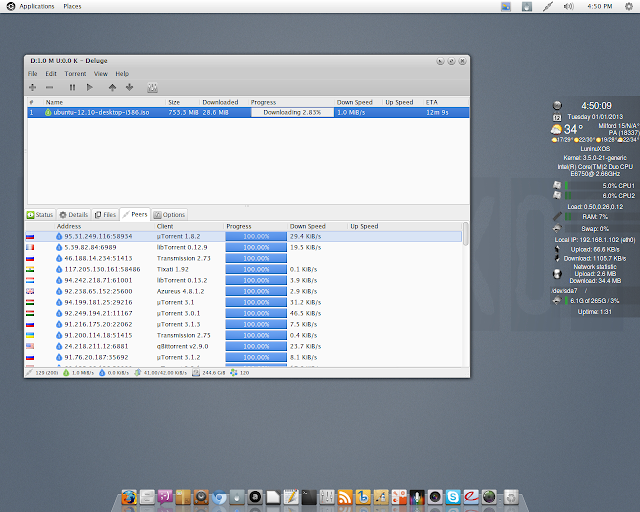Click the volume speaker icon in top panel

(569, 6)
